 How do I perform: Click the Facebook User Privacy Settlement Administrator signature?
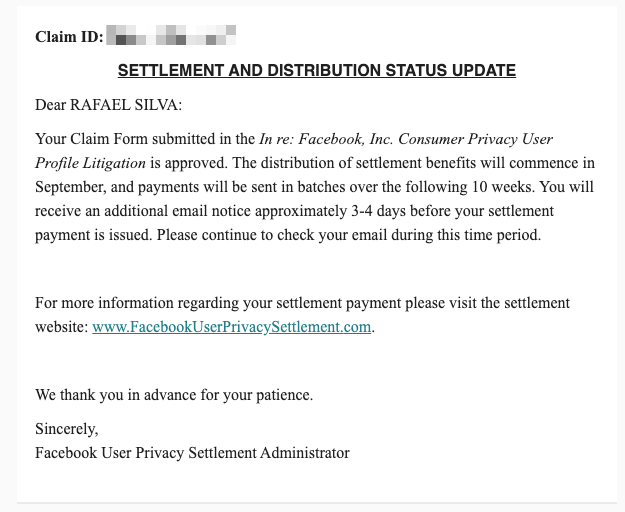pos(192,453)
